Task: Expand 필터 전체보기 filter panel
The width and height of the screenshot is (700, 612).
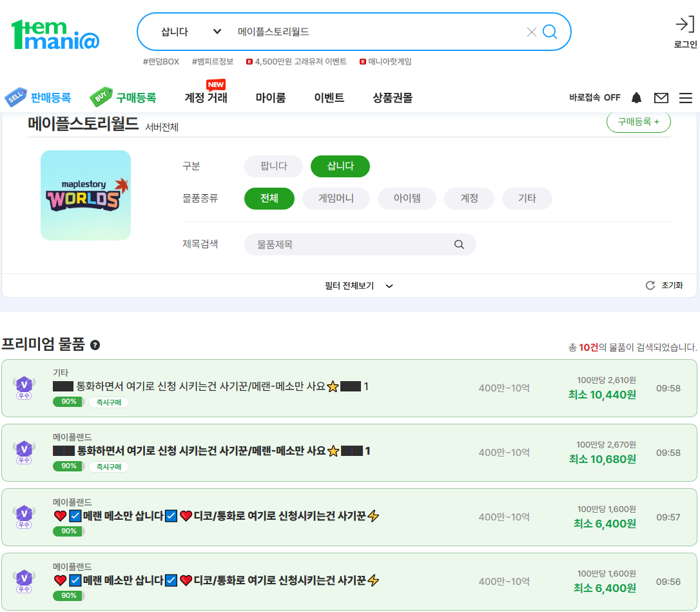Action: click(358, 286)
